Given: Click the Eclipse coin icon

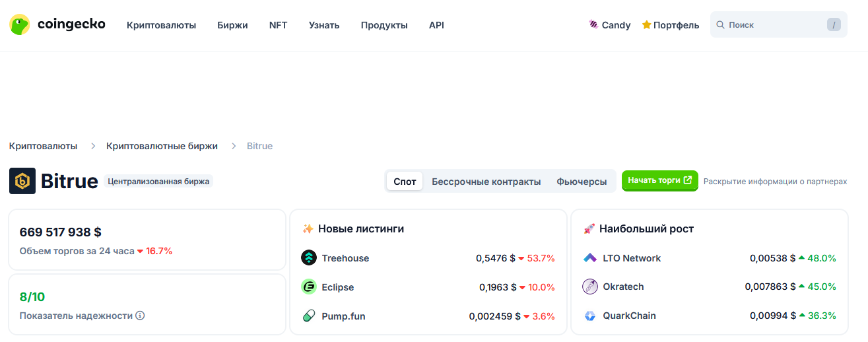Looking at the screenshot, I should coord(309,287).
